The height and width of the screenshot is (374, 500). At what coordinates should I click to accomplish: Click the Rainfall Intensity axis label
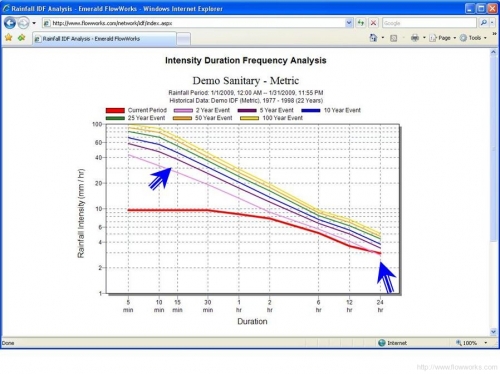pos(81,213)
